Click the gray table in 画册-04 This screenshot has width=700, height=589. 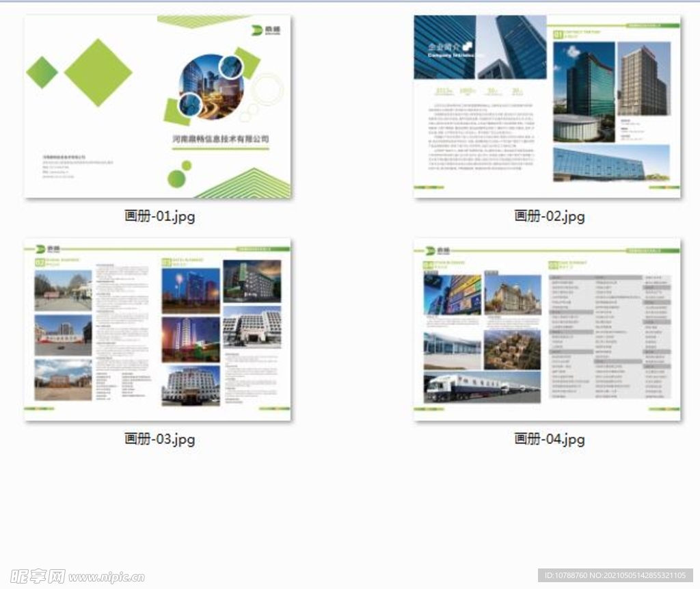[610, 335]
